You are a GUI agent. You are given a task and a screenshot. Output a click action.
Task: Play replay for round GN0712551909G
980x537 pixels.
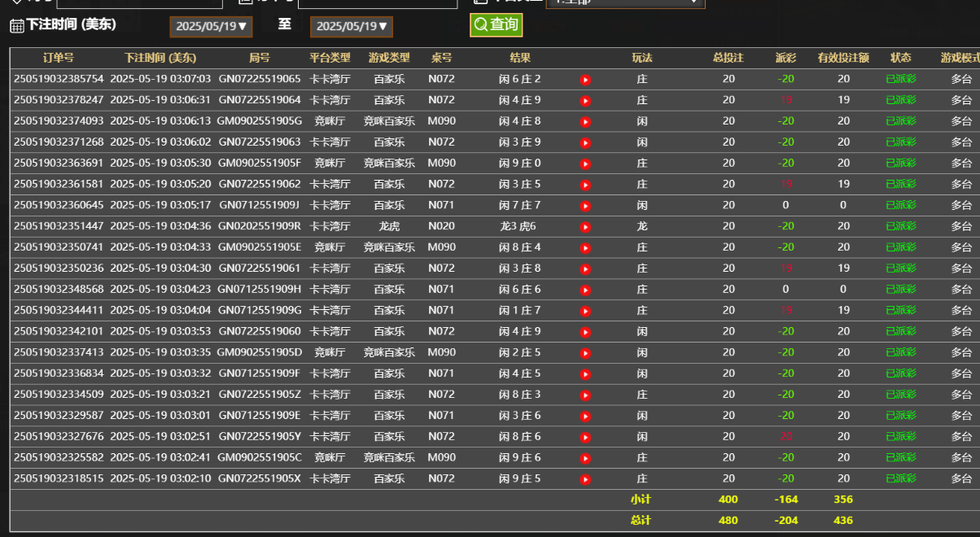tap(584, 311)
